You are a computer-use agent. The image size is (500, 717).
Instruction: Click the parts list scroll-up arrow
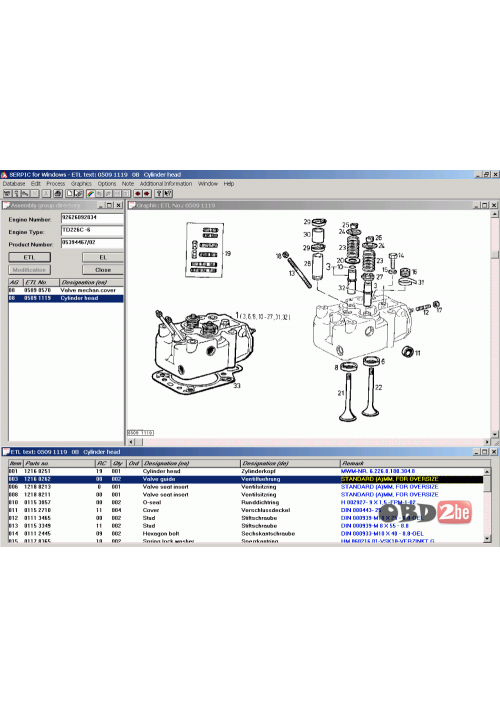pos(487,471)
